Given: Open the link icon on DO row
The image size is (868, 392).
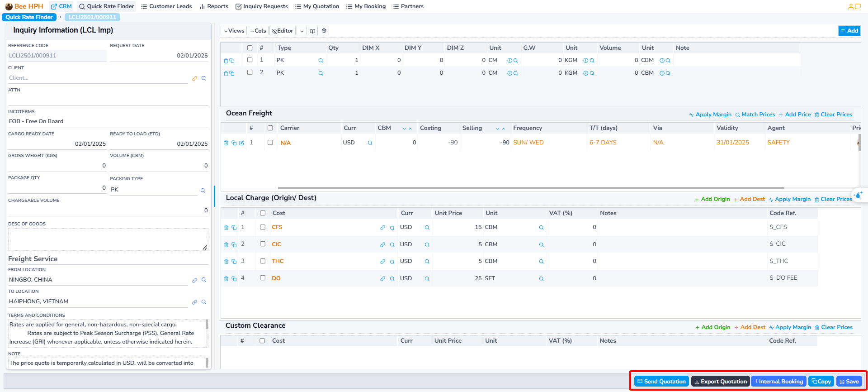Looking at the screenshot, I should [382, 279].
